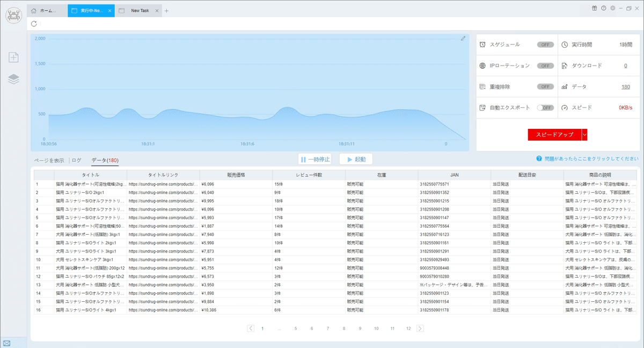Viewport: 644px width, 348px height.
Task: Click the データ count 180 link
Action: (x=626, y=86)
